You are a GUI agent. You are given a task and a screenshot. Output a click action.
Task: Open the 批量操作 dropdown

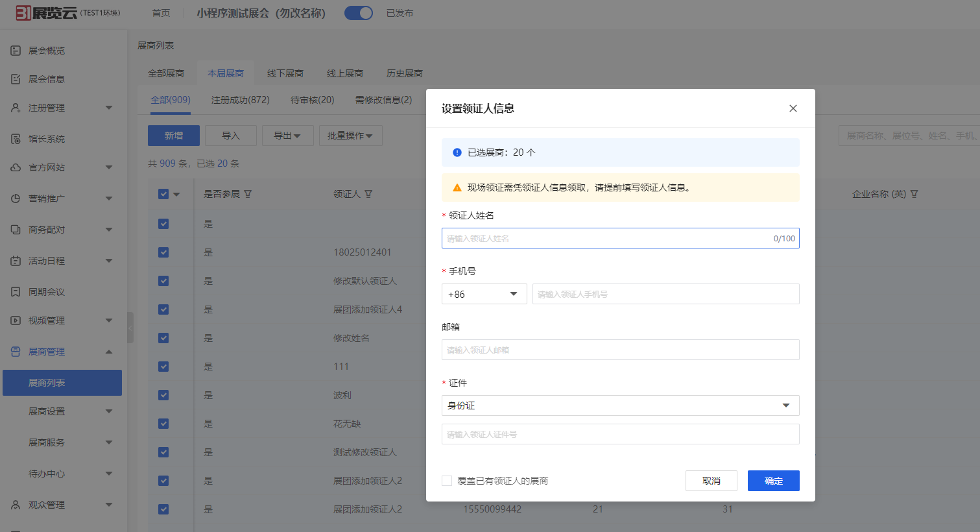coord(350,136)
